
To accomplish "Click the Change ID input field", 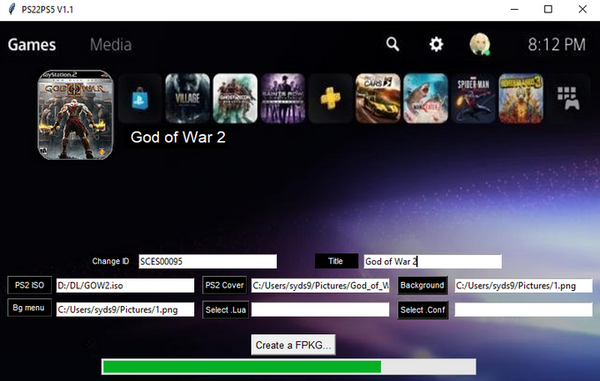I will pos(207,262).
